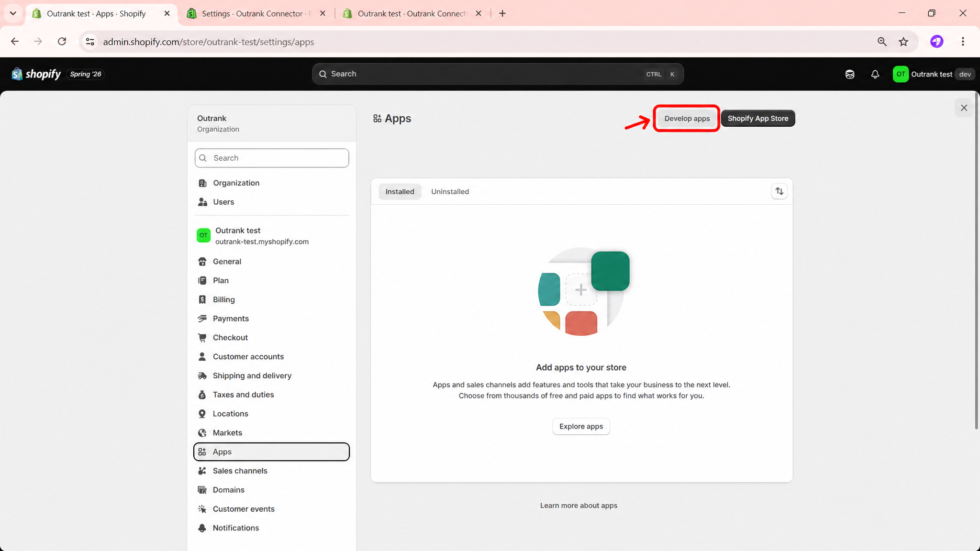
Task: Click the Notifications bell sidebar icon
Action: 202,528
